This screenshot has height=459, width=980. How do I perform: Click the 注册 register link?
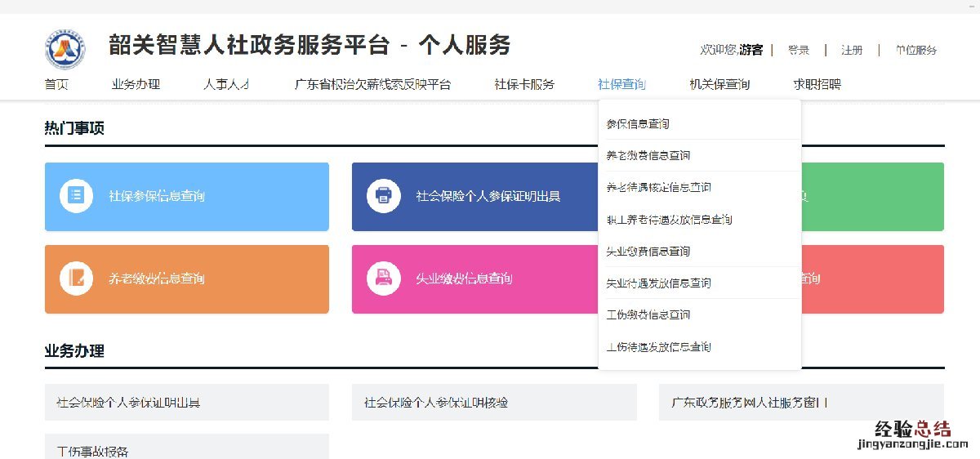click(x=852, y=50)
